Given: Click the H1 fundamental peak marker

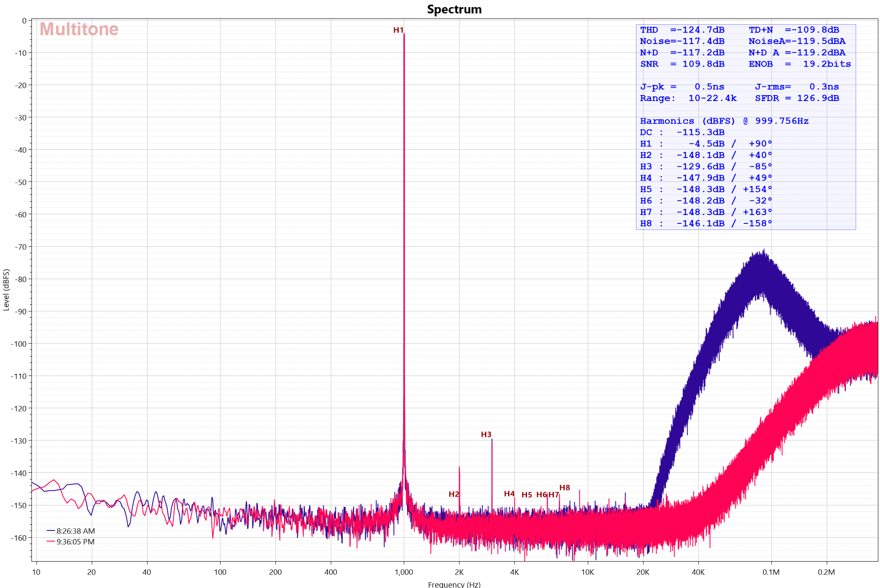Looking at the screenshot, I should click(x=398, y=30).
